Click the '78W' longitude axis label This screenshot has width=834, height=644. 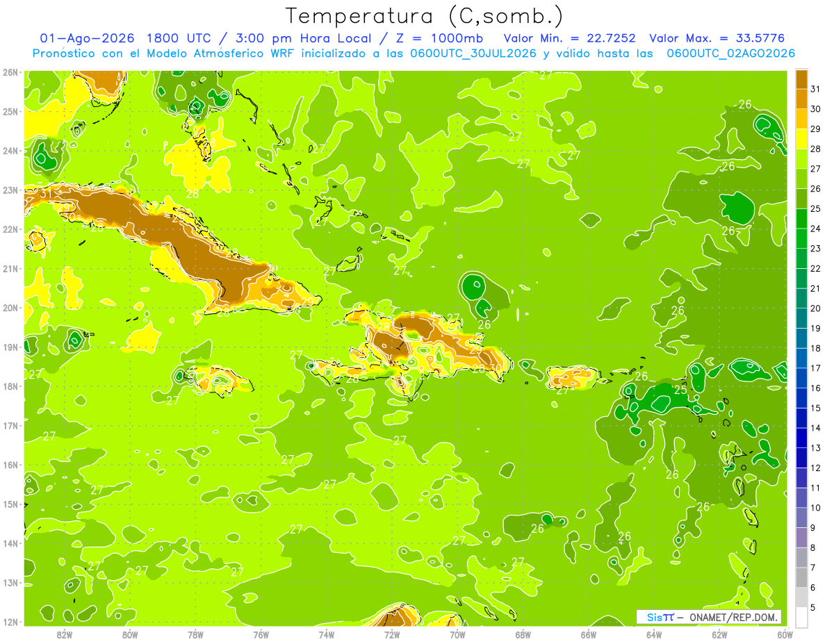(x=195, y=634)
